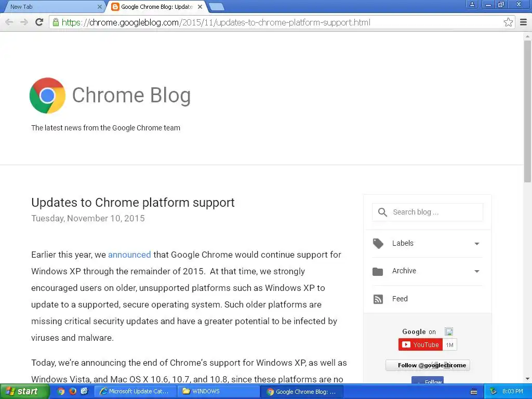532x399 pixels.
Task: Click the blue Follow button
Action: [428, 380]
